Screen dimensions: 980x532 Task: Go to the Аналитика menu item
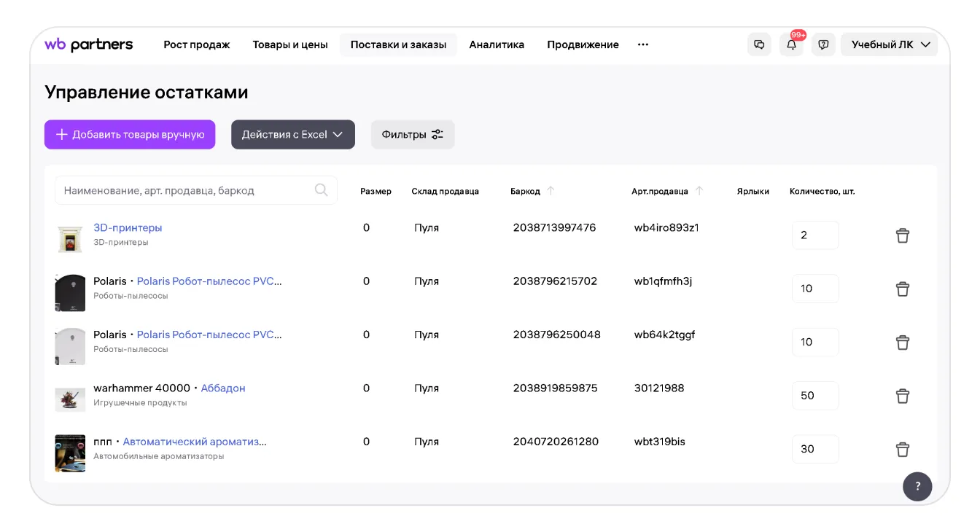point(497,44)
